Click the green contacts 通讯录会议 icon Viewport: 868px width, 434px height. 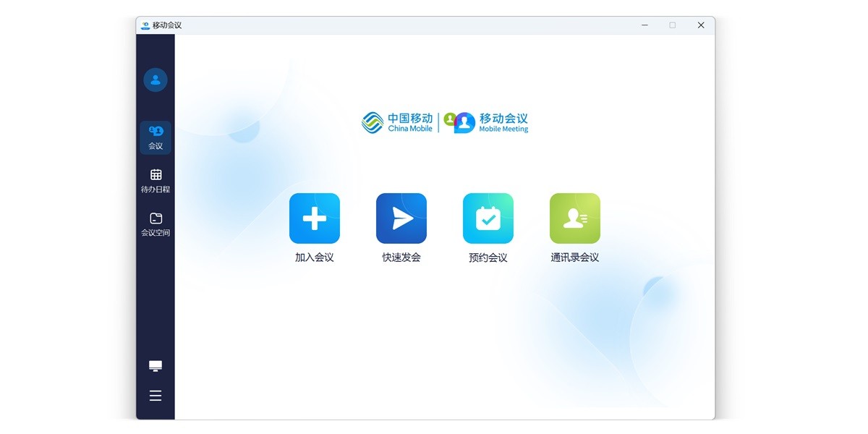coord(575,218)
